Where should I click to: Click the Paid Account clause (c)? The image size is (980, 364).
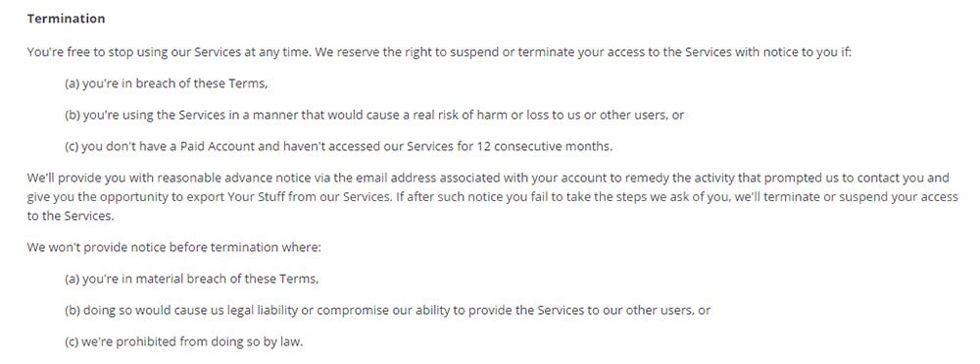339,147
